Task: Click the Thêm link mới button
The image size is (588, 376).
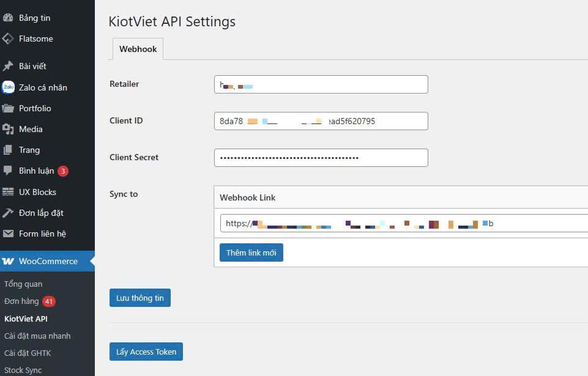Action: pyautogui.click(x=251, y=253)
